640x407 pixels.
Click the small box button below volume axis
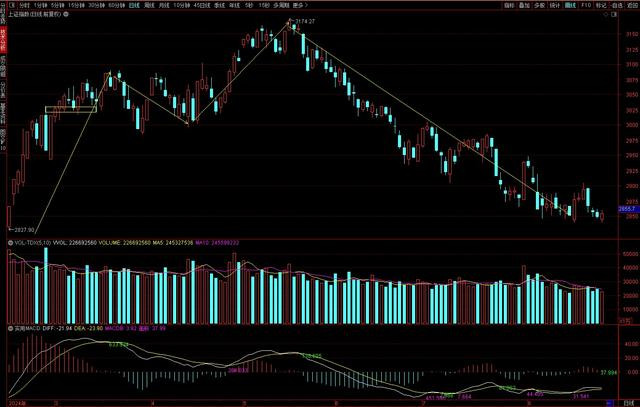(625, 322)
